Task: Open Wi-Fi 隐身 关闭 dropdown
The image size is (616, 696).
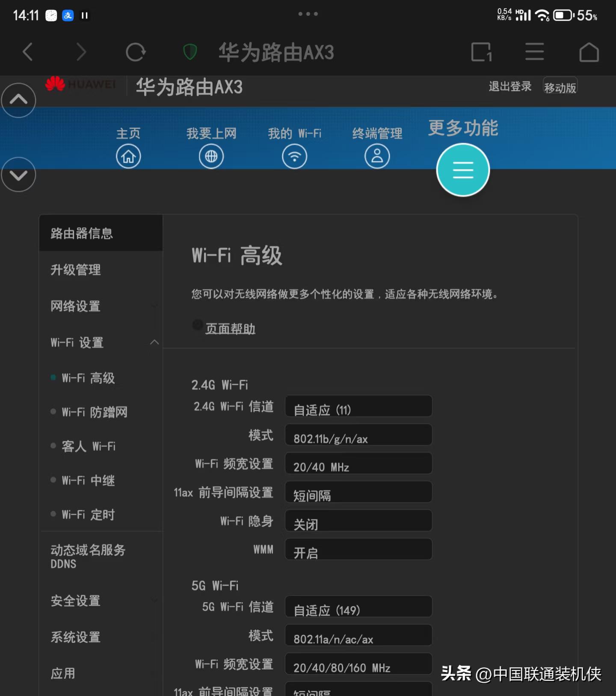Action: click(x=358, y=521)
